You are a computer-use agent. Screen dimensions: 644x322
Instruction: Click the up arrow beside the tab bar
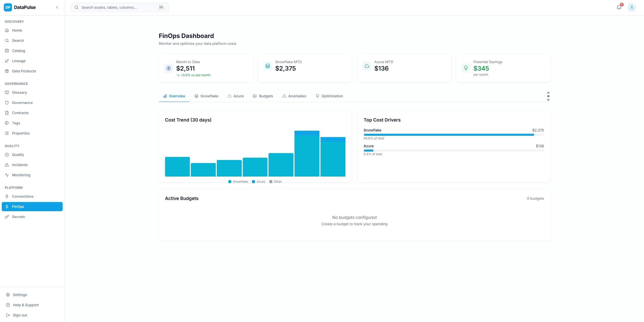(x=548, y=93)
